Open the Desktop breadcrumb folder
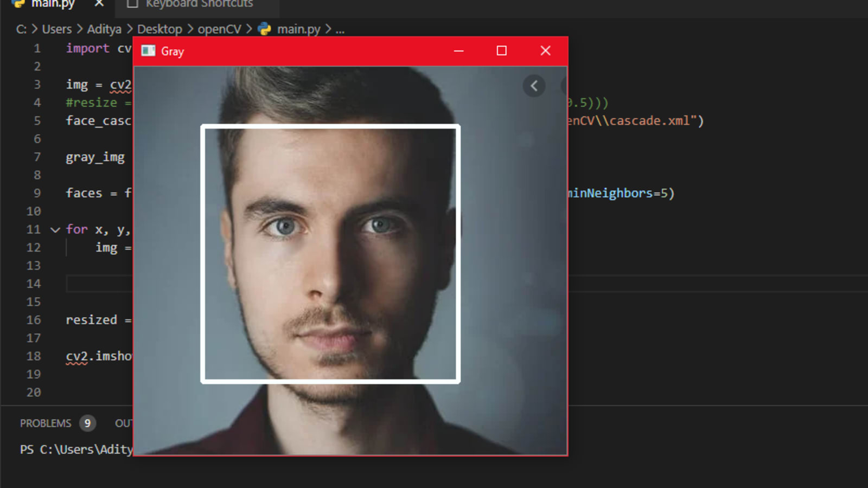Viewport: 868px width, 488px height. point(159,29)
